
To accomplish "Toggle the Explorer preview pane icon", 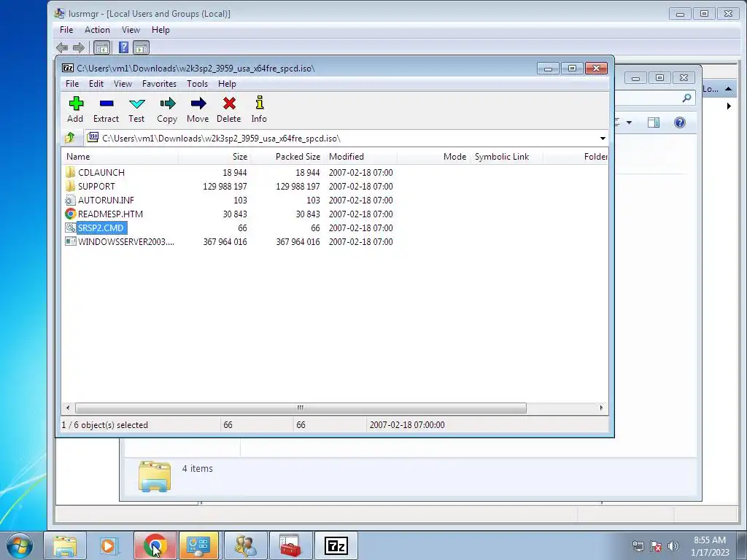I will [654, 122].
